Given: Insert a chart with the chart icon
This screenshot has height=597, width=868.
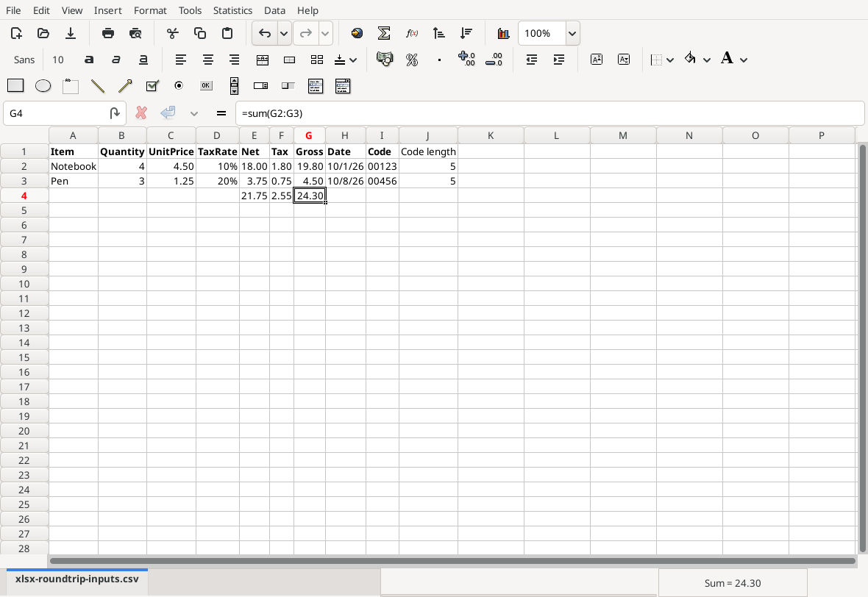Looking at the screenshot, I should (503, 33).
